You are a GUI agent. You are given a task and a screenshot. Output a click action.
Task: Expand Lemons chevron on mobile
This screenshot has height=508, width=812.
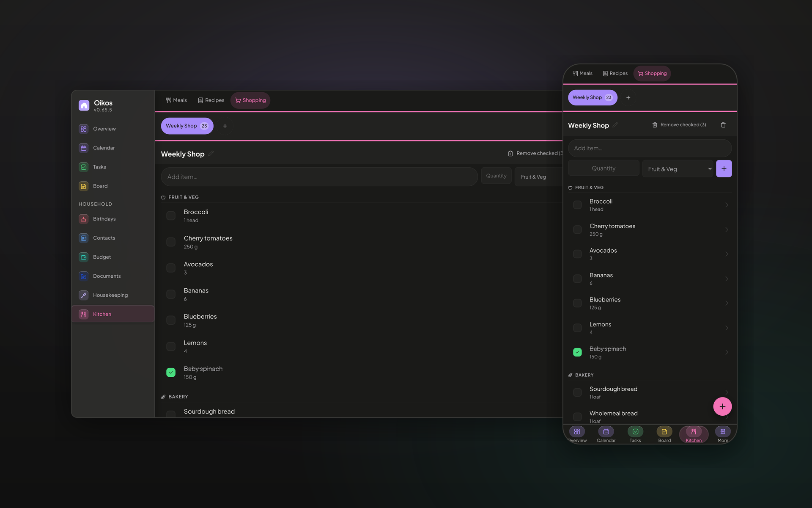[727, 328]
